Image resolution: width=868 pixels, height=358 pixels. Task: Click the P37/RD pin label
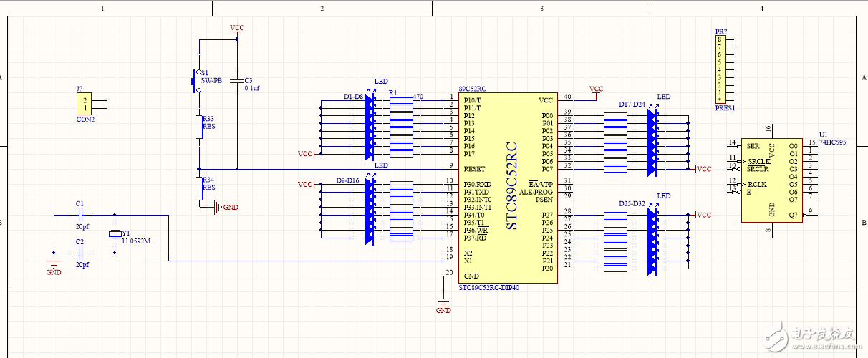tap(476, 238)
